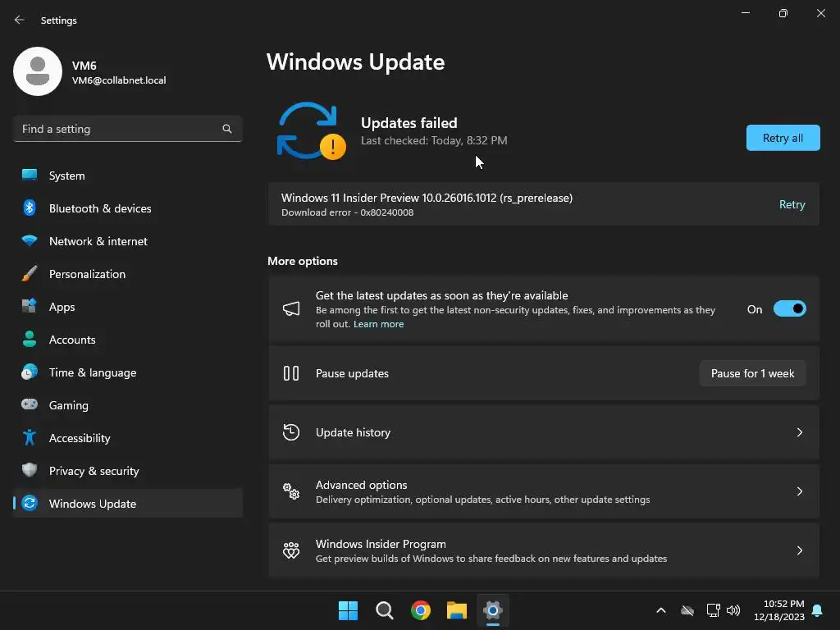
Task: Click the Windows Update sync icon in sidebar
Action: (x=30, y=503)
